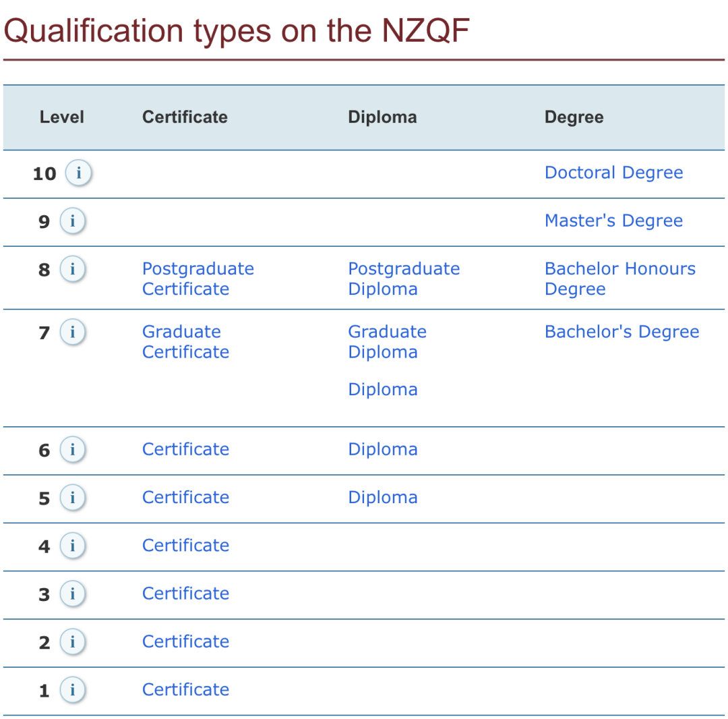Open the Doctoral Degree link
This screenshot has height=719, width=728.
(x=613, y=173)
